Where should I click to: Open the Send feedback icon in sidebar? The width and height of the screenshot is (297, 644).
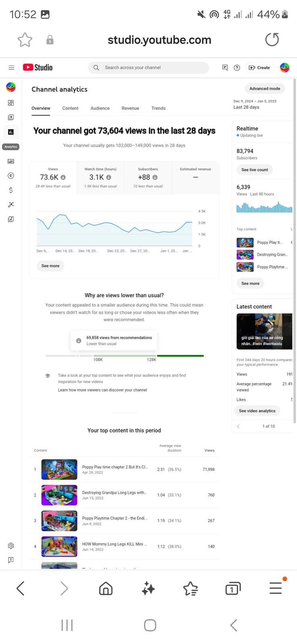click(x=11, y=560)
